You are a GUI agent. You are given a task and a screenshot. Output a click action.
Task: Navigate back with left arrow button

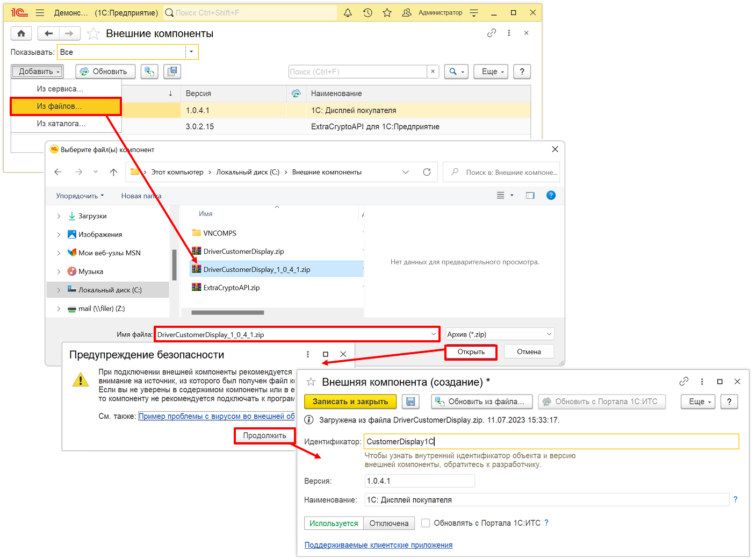click(49, 33)
